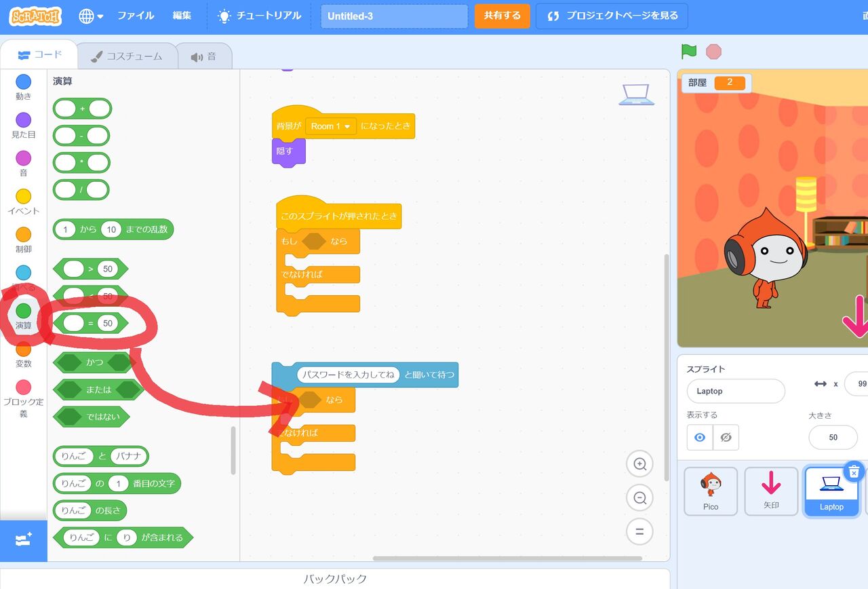Select the ブロック定義 category
The image size is (868, 589).
click(24, 398)
